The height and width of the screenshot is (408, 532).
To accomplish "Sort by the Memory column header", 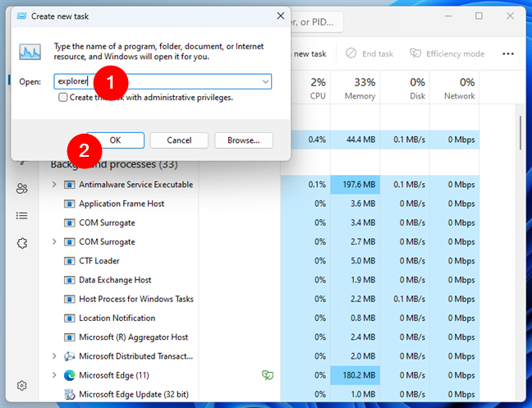I will pos(355,88).
